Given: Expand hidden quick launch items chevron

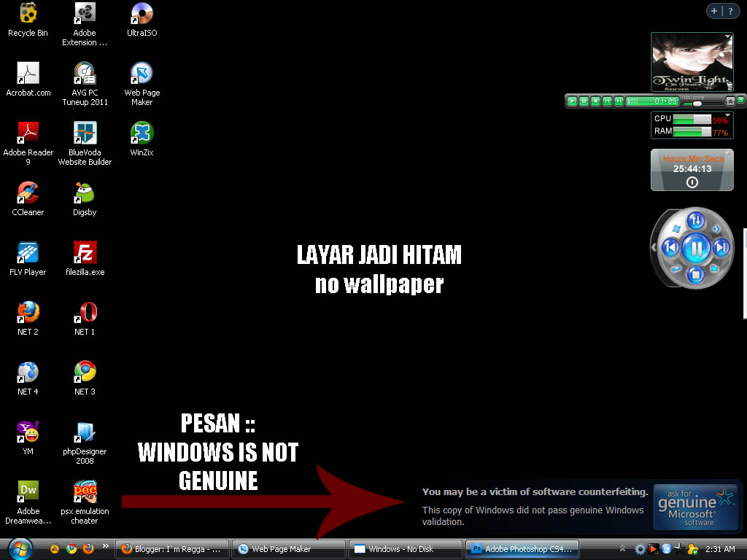Looking at the screenshot, I should (x=105, y=545).
